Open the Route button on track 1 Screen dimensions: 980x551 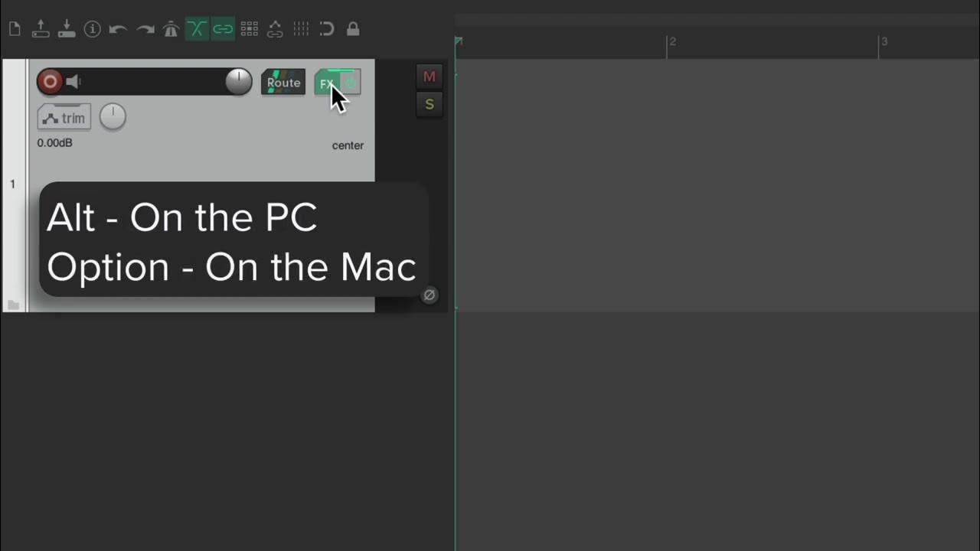click(x=283, y=83)
